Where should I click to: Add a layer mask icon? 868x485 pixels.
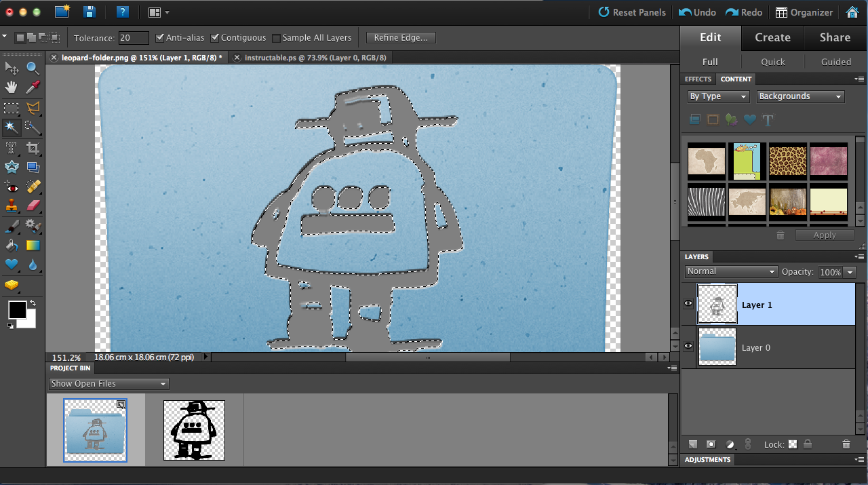711,444
